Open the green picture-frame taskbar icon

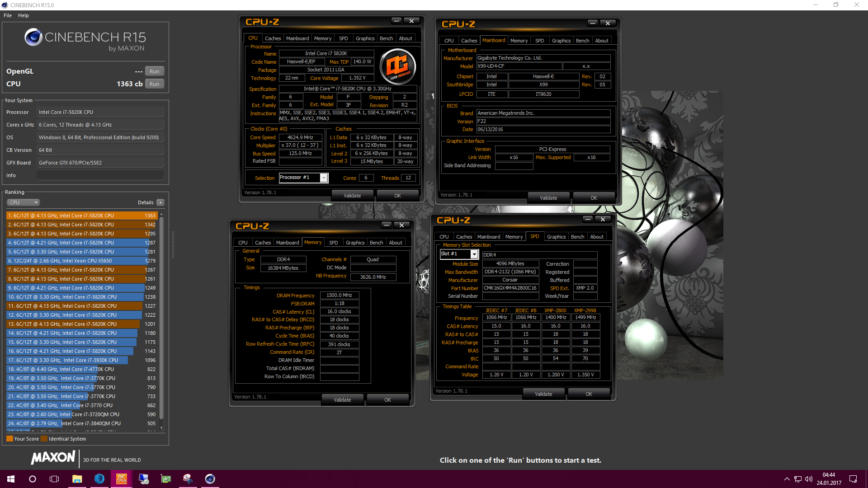pyautogui.click(x=166, y=479)
